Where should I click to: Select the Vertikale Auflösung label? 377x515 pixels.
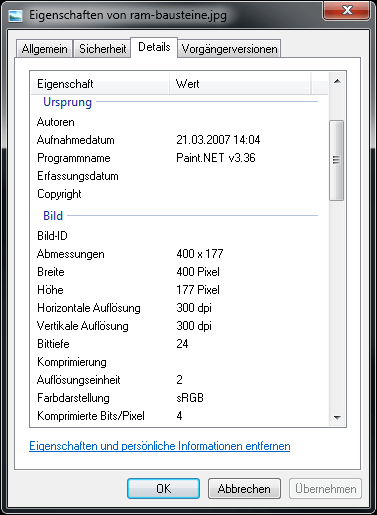click(83, 326)
